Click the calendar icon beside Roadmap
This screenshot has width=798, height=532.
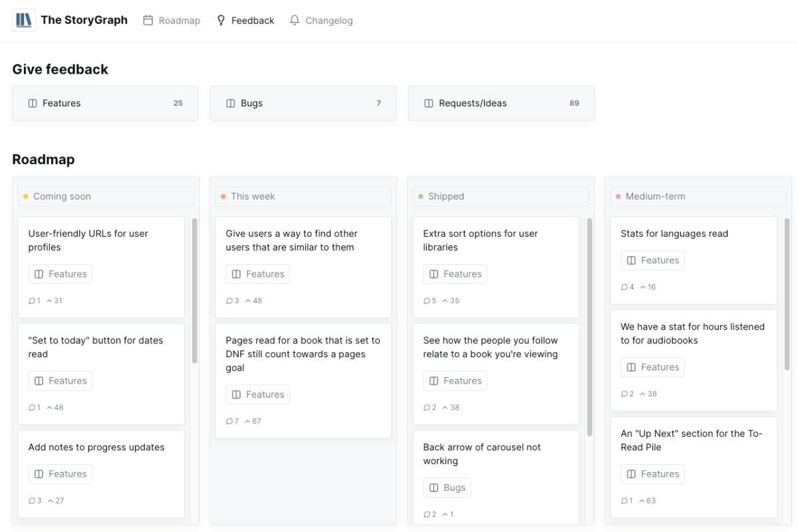148,21
